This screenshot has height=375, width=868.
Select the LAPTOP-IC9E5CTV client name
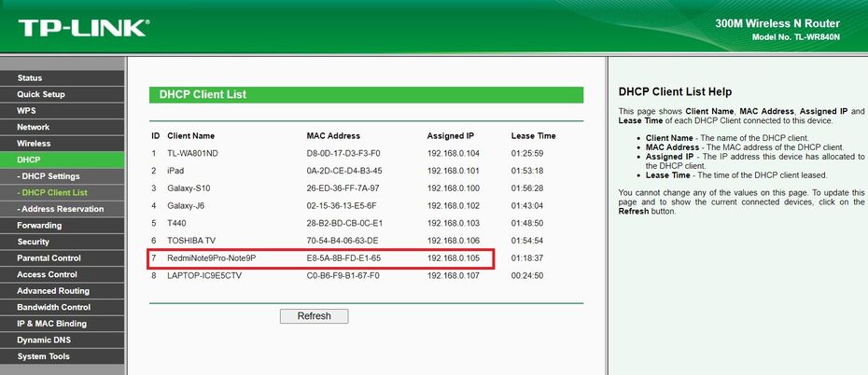204,275
